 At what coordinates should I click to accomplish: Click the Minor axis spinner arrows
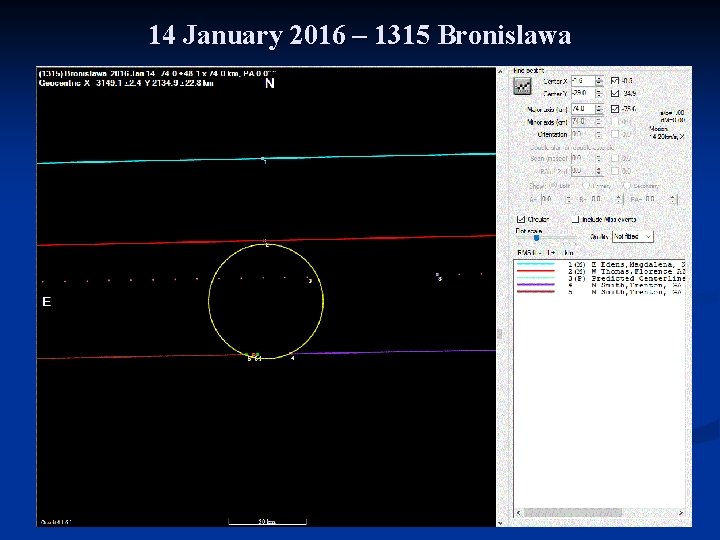(599, 122)
